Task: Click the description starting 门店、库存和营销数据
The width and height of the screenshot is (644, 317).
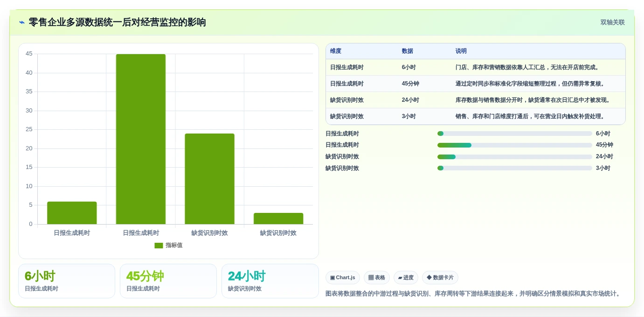Action: click(x=527, y=67)
